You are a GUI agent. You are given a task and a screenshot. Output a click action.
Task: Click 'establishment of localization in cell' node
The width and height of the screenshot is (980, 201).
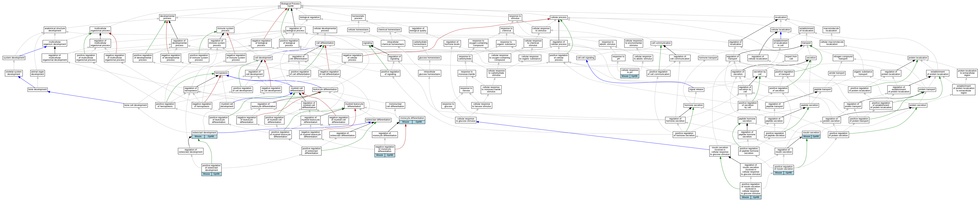click(x=781, y=43)
